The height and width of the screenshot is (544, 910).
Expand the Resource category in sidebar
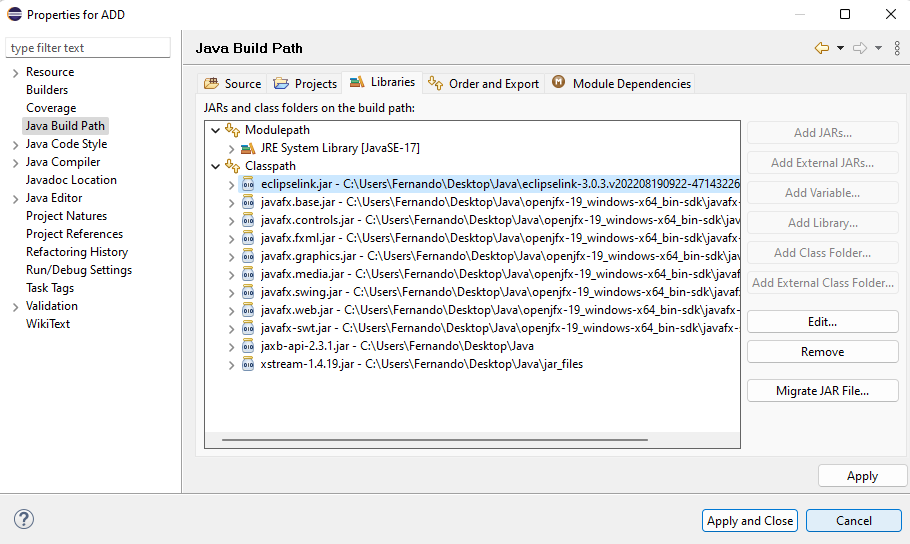tap(16, 73)
